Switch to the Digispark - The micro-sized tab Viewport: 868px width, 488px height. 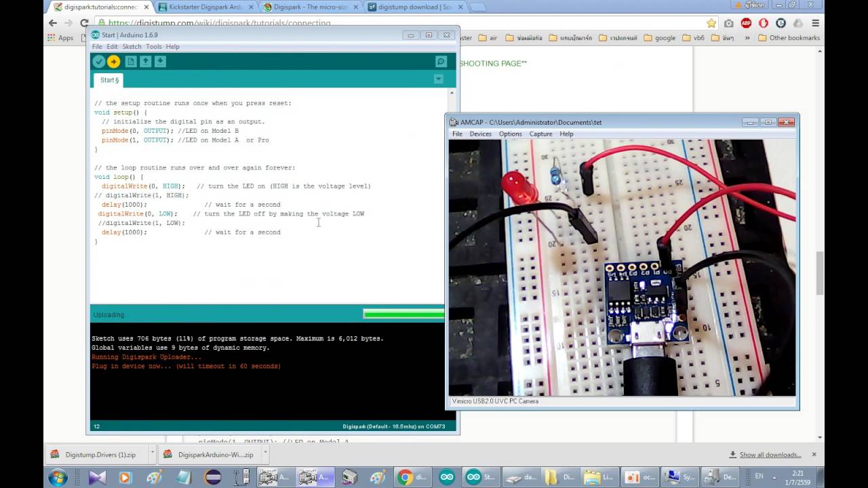click(x=310, y=7)
